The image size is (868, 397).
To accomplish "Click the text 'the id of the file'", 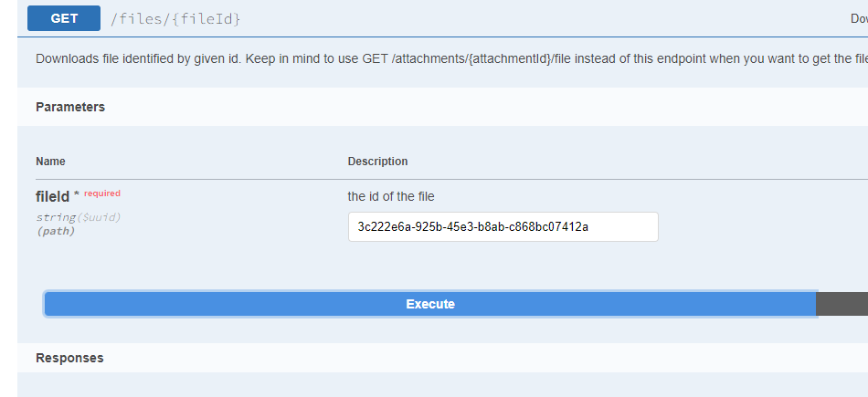I will coord(391,196).
